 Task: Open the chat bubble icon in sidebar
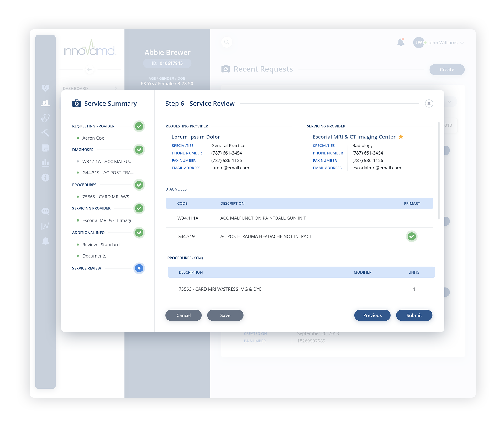click(45, 211)
